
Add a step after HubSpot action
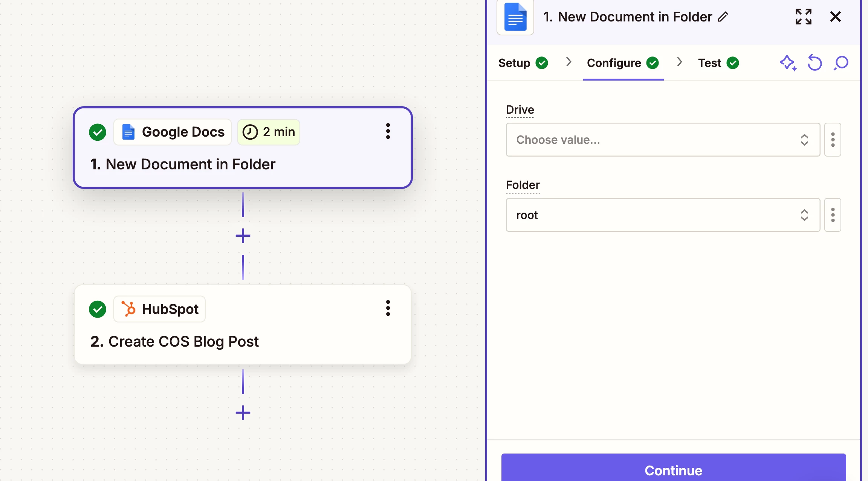(243, 413)
